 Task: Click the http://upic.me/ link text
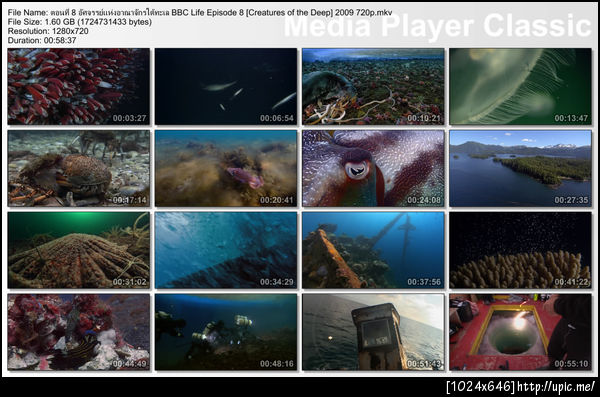tap(556, 387)
